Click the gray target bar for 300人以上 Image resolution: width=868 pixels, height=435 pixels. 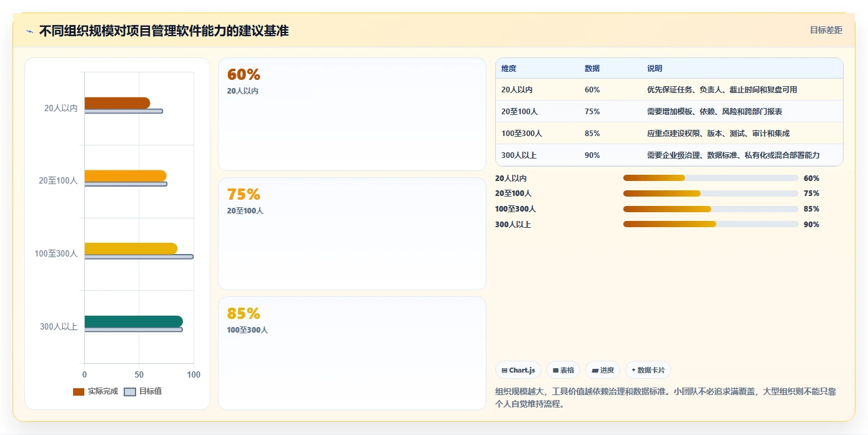[134, 330]
